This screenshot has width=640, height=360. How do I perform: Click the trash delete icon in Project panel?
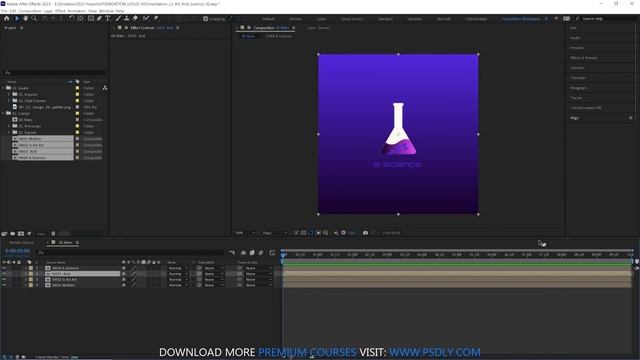tap(53, 234)
